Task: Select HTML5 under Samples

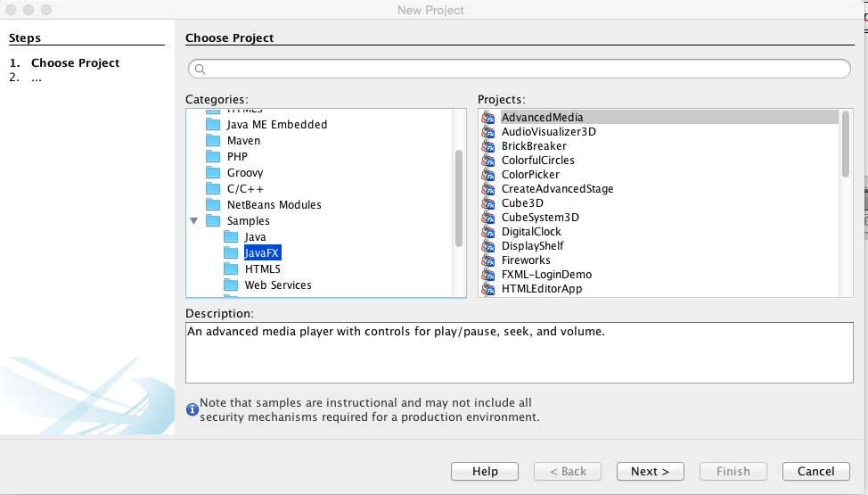Action: pyautogui.click(x=262, y=269)
